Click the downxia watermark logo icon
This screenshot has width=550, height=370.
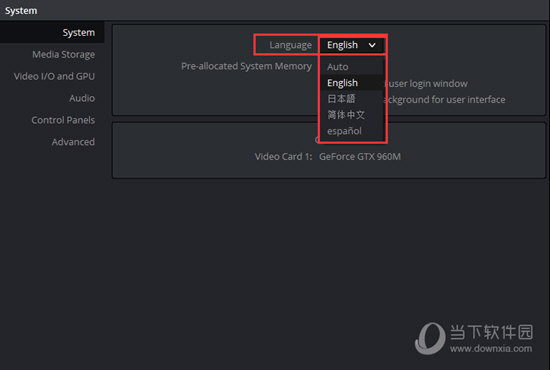(430, 338)
